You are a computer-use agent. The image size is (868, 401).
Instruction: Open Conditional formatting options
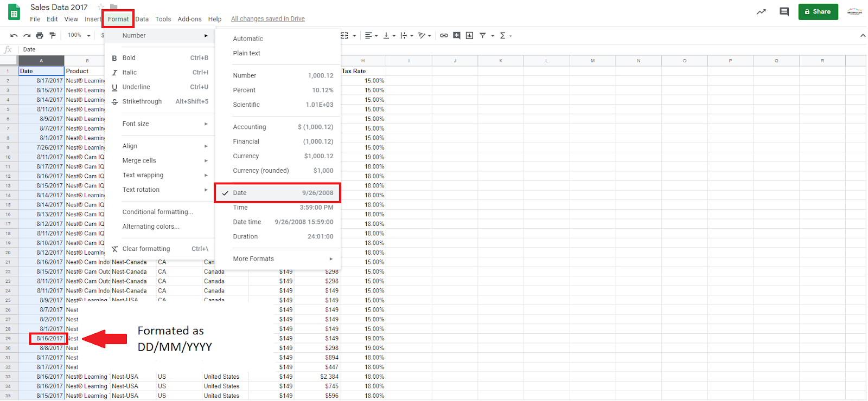160,212
